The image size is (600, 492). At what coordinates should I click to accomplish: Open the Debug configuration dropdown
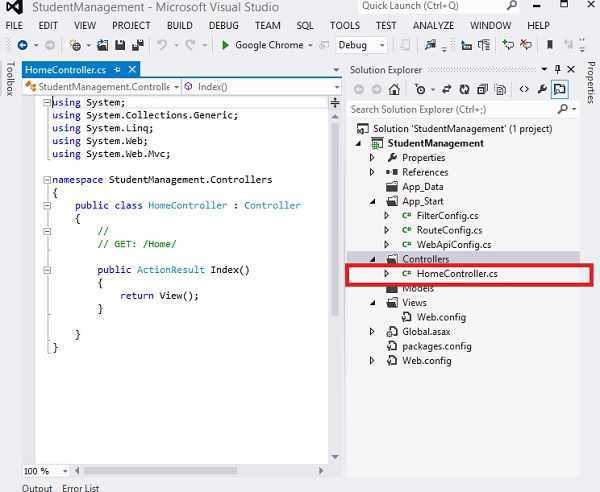(x=382, y=45)
